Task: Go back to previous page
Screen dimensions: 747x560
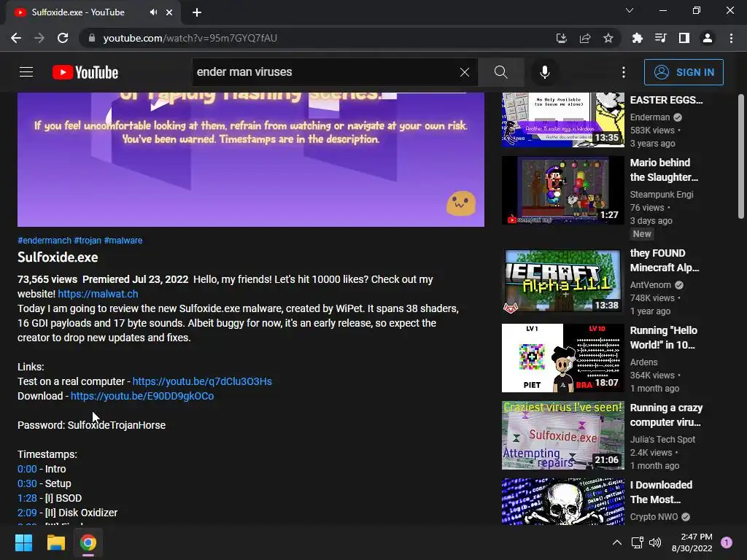Action: 16,38
